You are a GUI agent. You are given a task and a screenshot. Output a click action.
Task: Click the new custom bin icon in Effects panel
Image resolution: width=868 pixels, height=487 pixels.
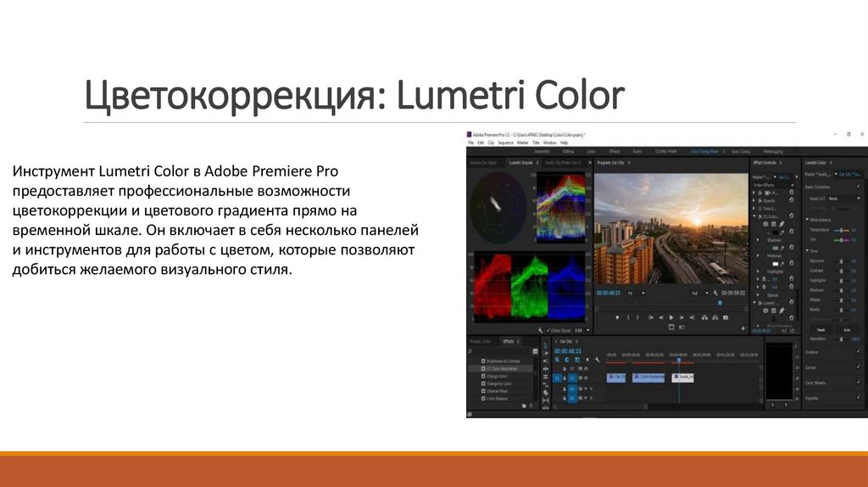tap(524, 406)
